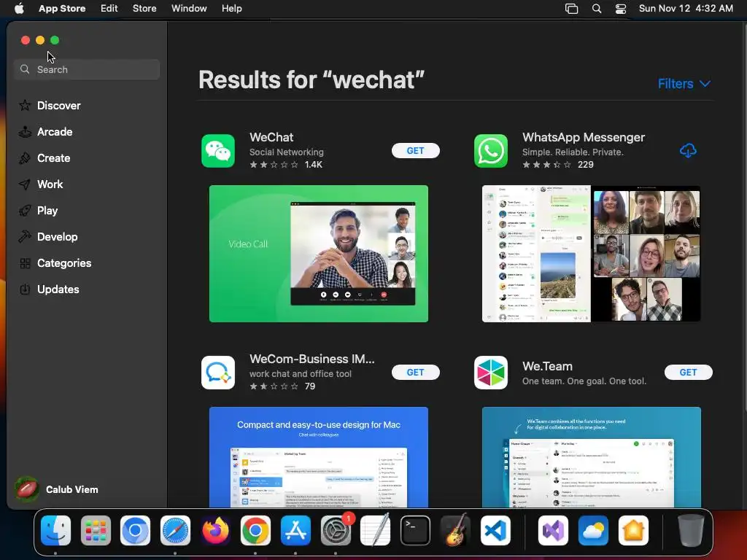Open the Help menu
Image resolution: width=747 pixels, height=560 pixels.
point(231,8)
